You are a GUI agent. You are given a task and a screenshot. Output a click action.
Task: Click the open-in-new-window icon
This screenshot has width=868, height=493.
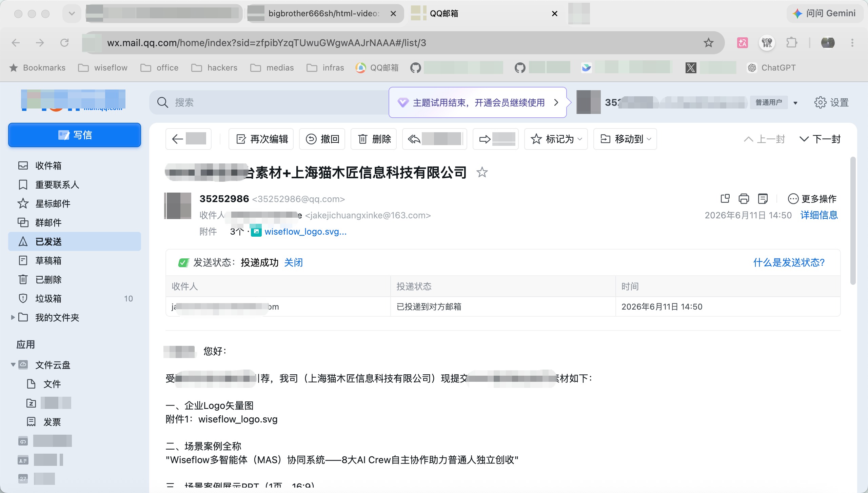[x=725, y=198]
